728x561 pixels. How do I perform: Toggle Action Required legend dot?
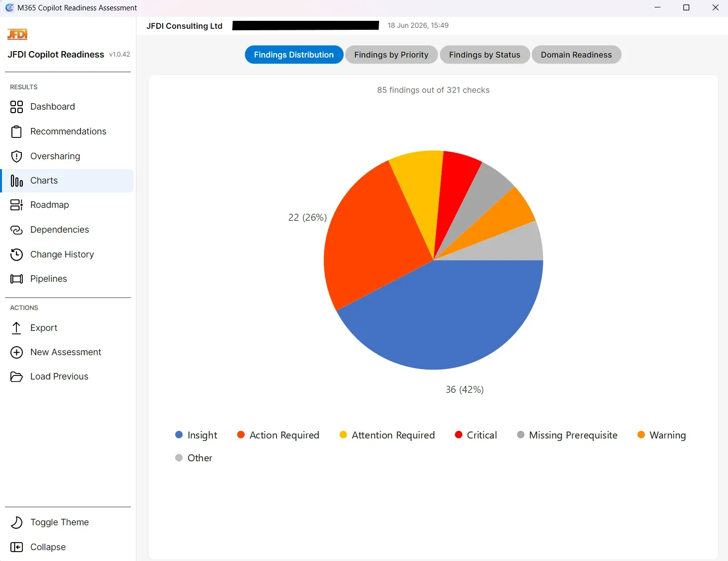click(x=241, y=435)
